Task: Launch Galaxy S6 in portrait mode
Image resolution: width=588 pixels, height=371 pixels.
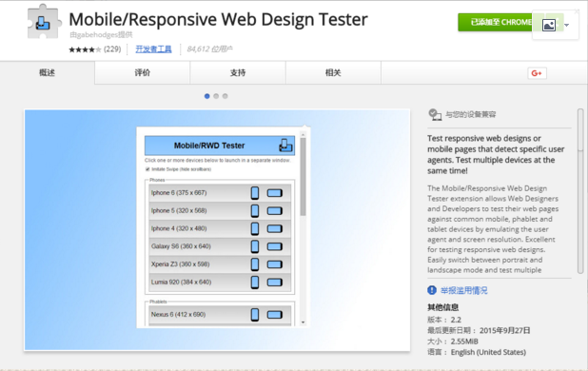Action: click(255, 246)
